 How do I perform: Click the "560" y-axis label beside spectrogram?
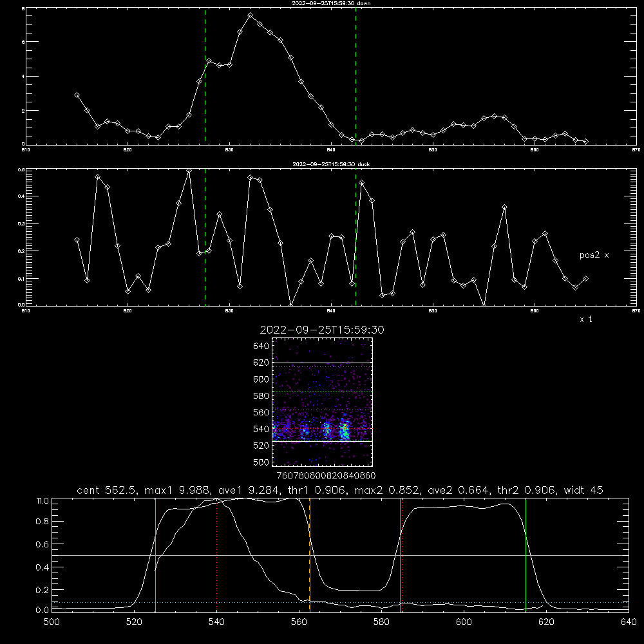(x=261, y=412)
